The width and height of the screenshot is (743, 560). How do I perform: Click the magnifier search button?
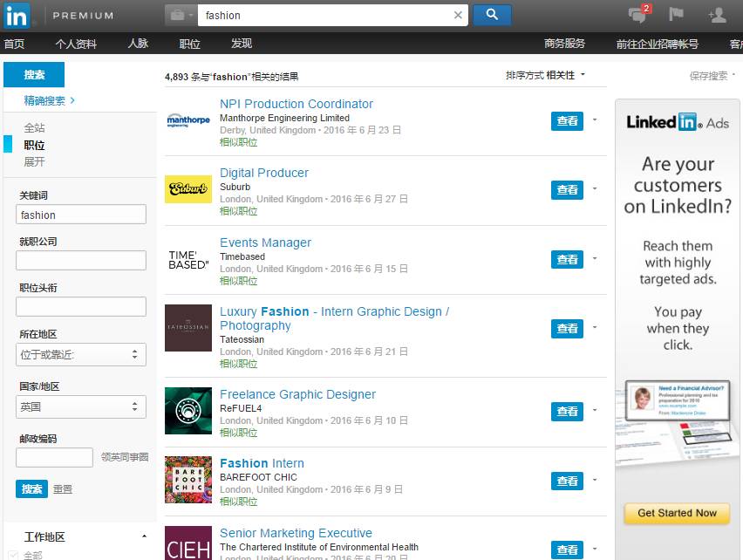click(492, 15)
